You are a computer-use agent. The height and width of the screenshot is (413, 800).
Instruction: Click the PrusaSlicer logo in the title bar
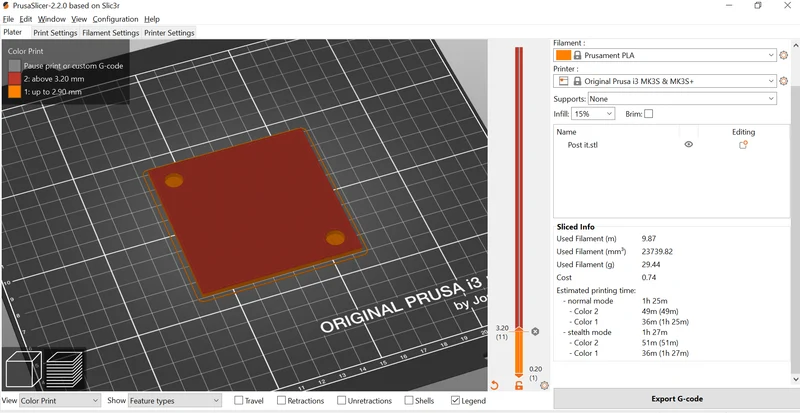click(x=6, y=5)
